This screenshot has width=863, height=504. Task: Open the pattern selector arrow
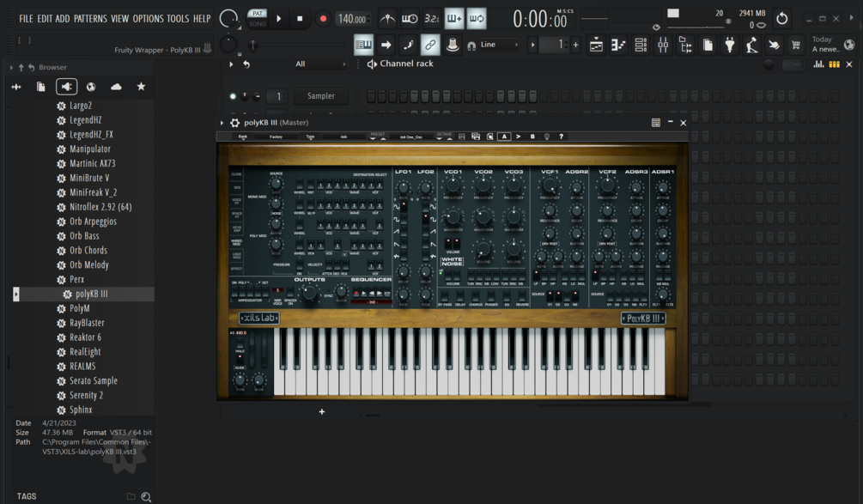(532, 45)
